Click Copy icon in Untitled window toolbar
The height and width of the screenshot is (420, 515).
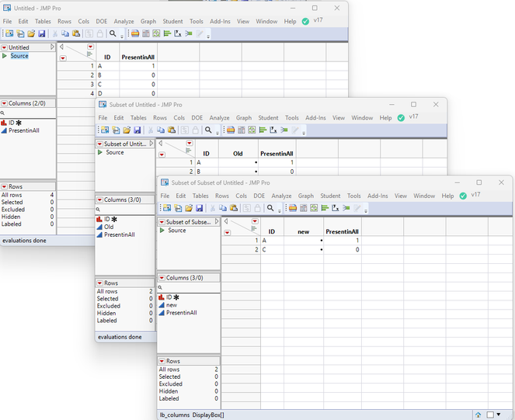(x=65, y=33)
